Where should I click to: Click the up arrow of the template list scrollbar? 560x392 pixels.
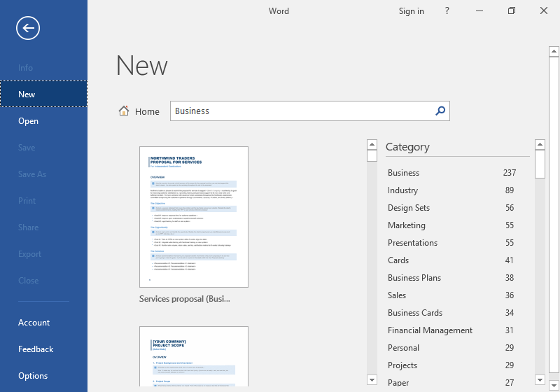click(x=372, y=144)
